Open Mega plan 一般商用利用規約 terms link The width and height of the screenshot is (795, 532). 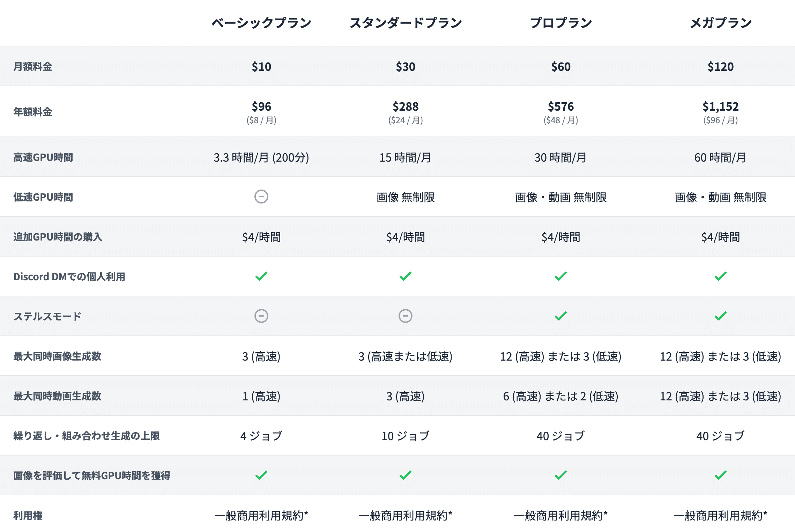coord(720,515)
